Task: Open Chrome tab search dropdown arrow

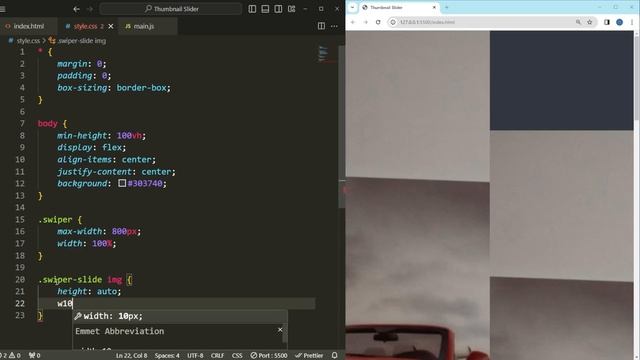Action: 352,7
